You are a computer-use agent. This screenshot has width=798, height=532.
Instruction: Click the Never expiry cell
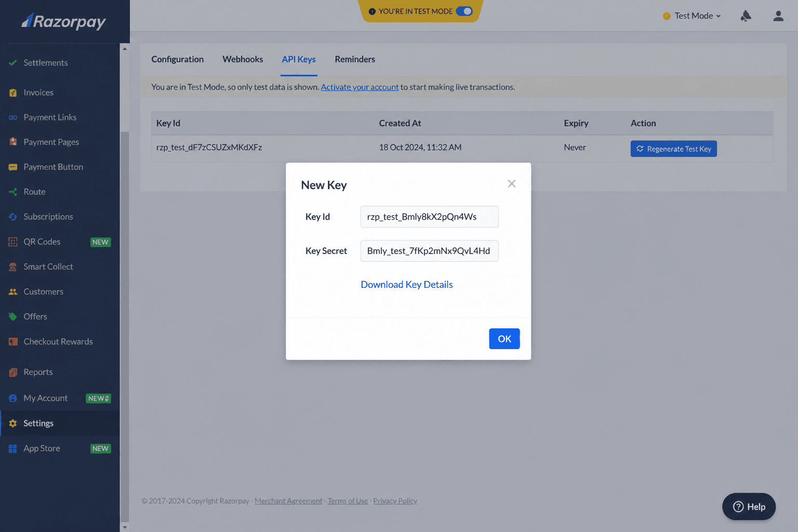pos(575,148)
